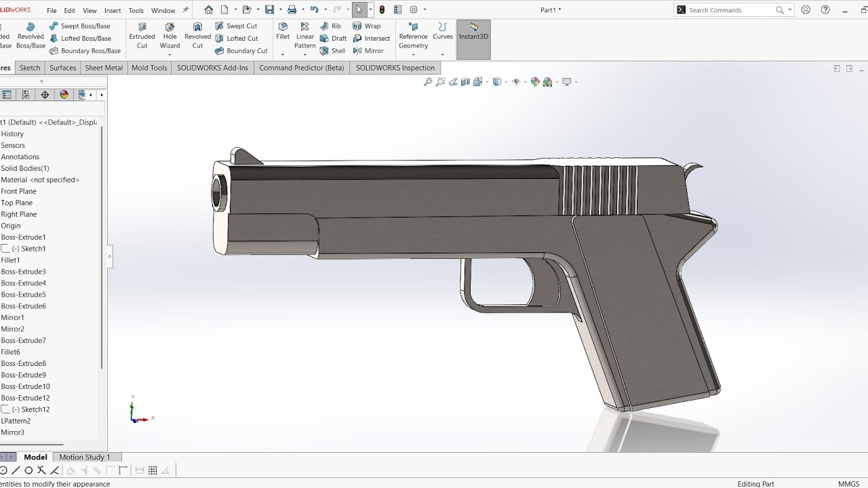
Task: Open the dropdown arrow next to Save
Action: coord(280,9)
